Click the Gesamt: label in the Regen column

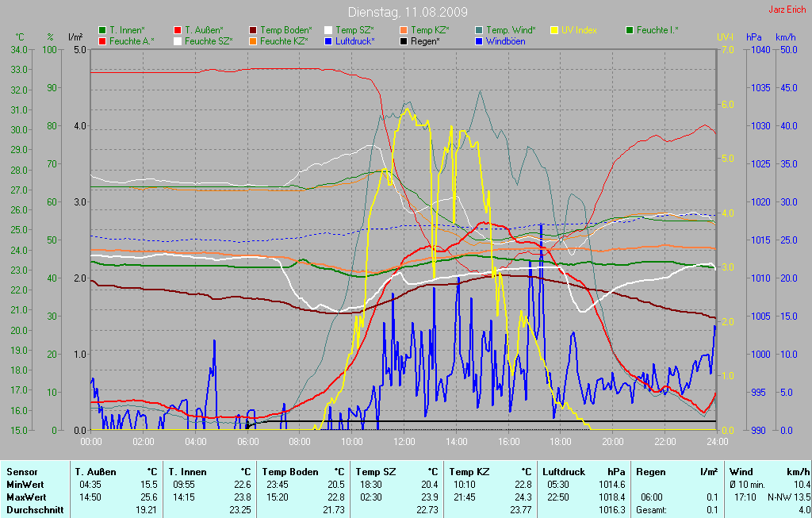point(652,510)
